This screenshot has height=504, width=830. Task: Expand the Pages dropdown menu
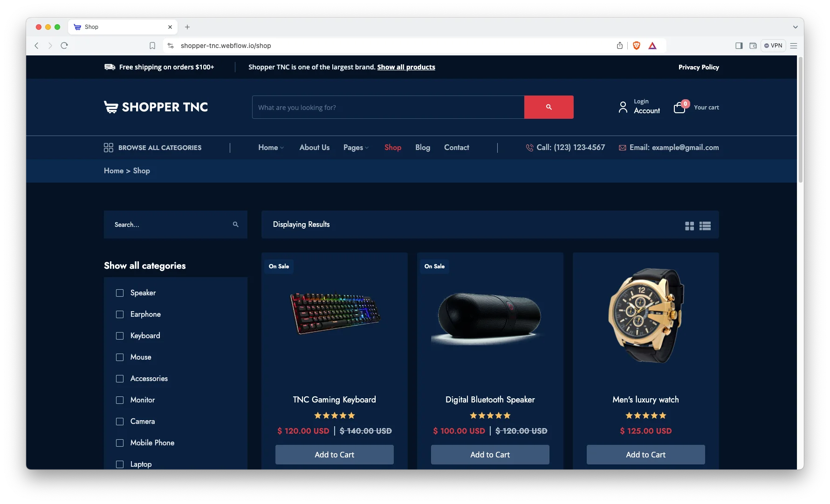356,148
